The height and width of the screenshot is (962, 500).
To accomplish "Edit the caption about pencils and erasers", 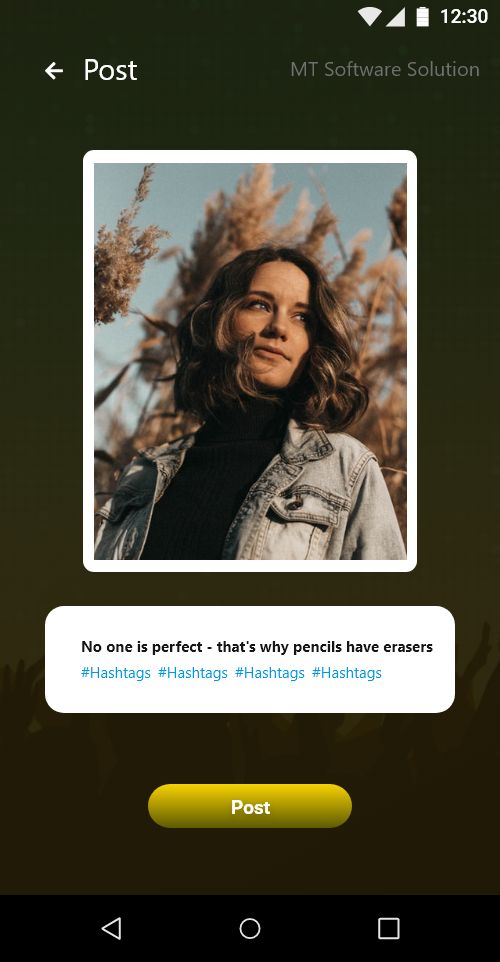I will pos(257,647).
